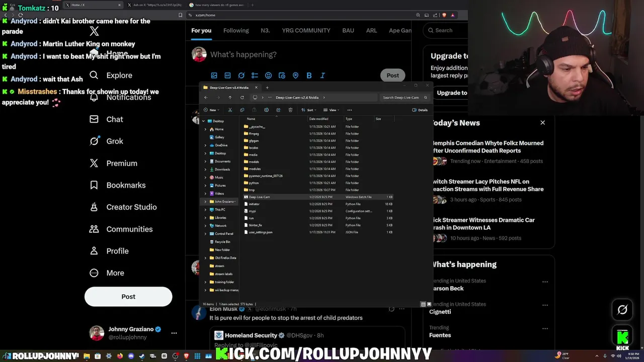The image size is (644, 362).
Task: Open Creator Studio in X sidebar
Action: click(123, 207)
